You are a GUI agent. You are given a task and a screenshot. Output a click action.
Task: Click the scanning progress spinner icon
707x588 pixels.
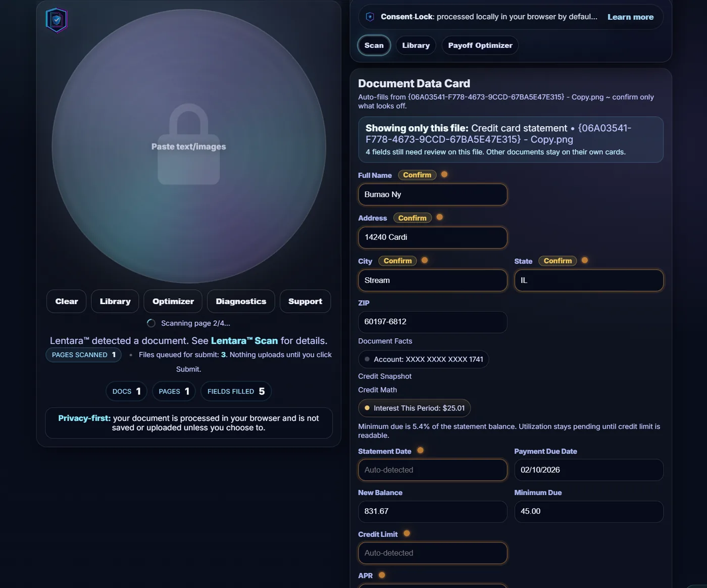tap(151, 323)
